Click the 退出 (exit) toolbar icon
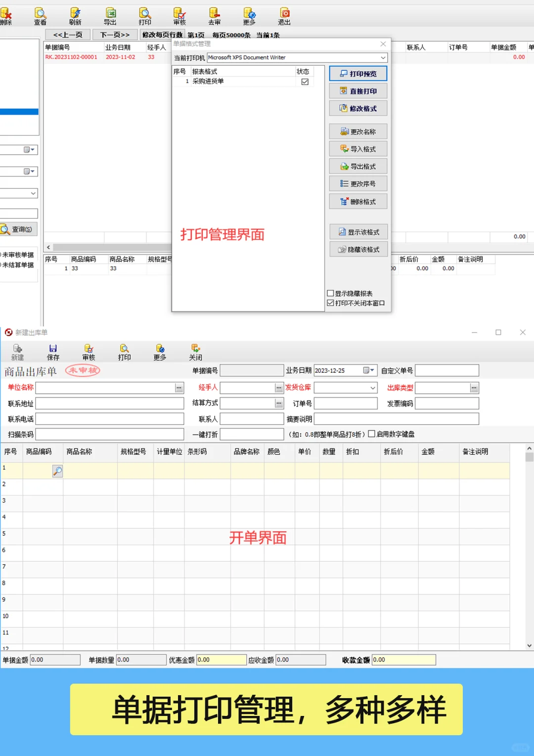 [285, 16]
